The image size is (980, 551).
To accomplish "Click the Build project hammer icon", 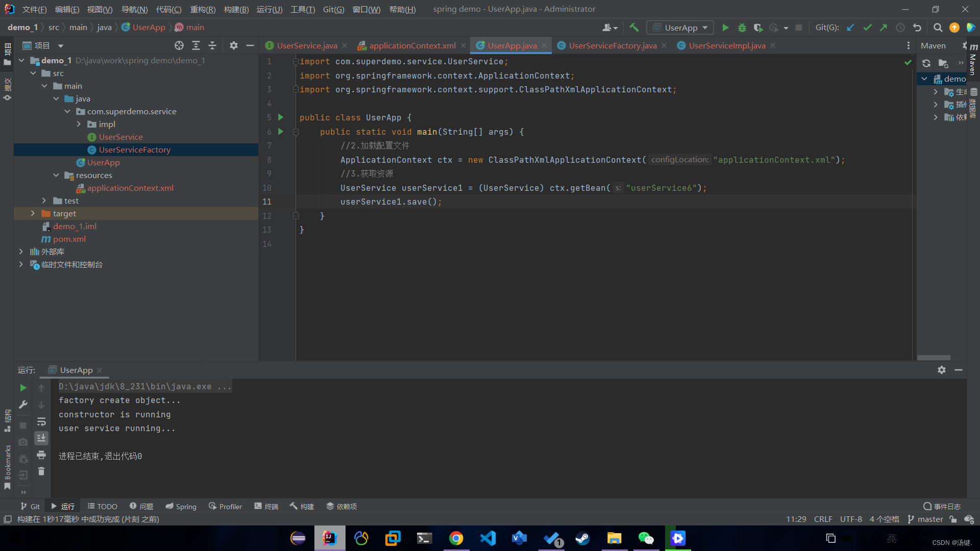I will [x=634, y=28].
